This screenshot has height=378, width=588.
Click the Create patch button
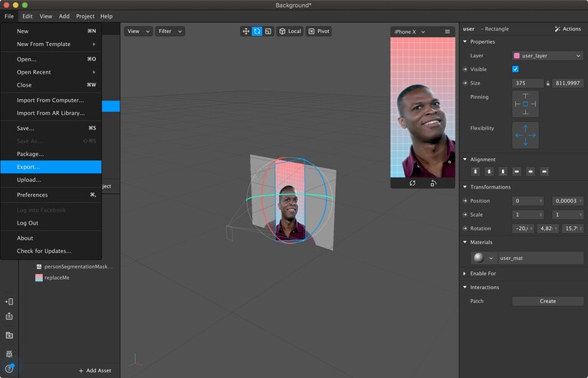click(547, 301)
